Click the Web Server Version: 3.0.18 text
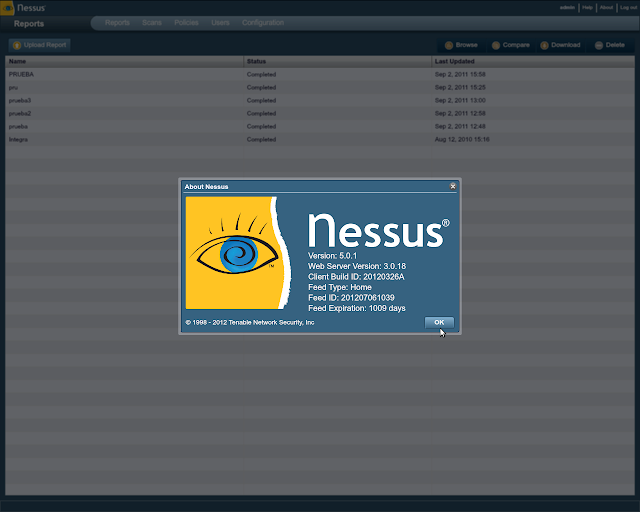Image resolution: width=640 pixels, height=512 pixels. [357, 266]
